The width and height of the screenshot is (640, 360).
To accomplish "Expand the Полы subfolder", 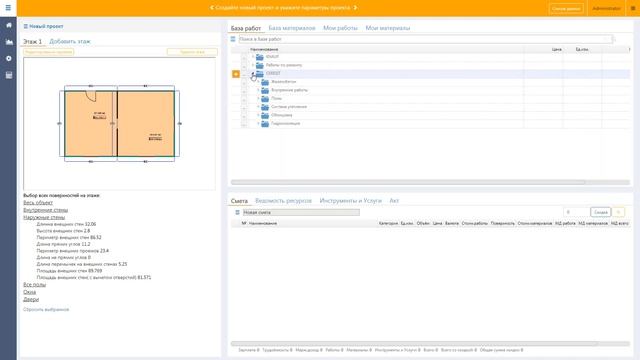I will coord(258,99).
